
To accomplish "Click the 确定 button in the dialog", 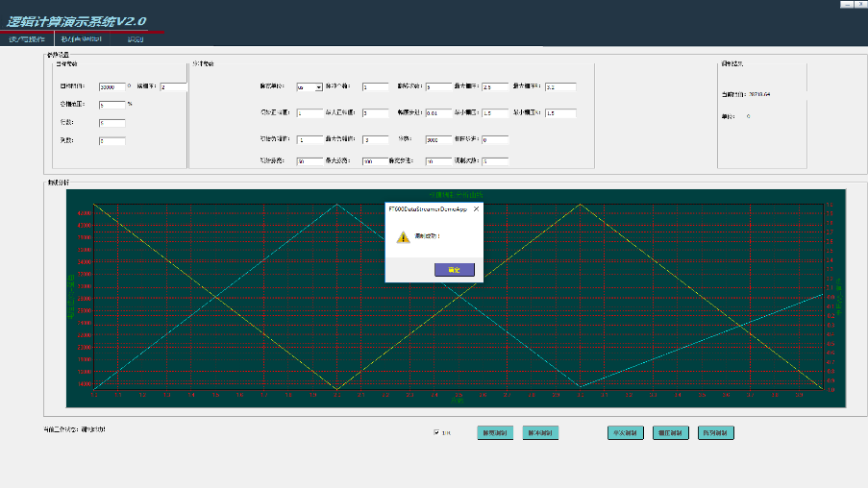I will tap(454, 269).
